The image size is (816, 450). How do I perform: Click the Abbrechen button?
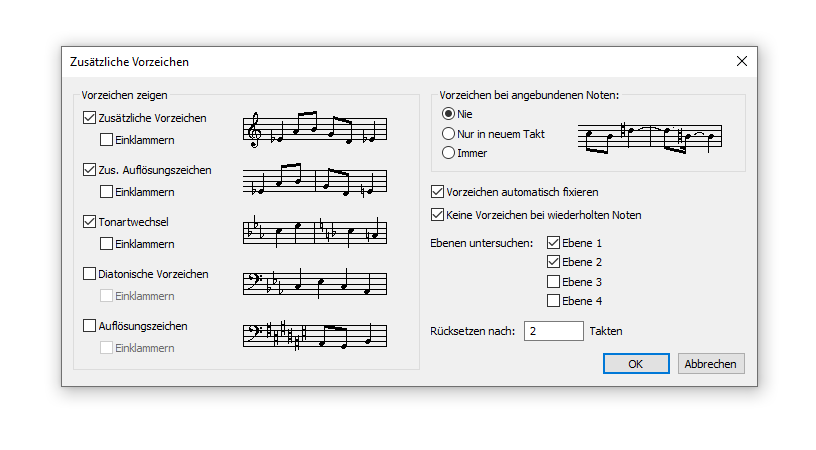pos(711,364)
